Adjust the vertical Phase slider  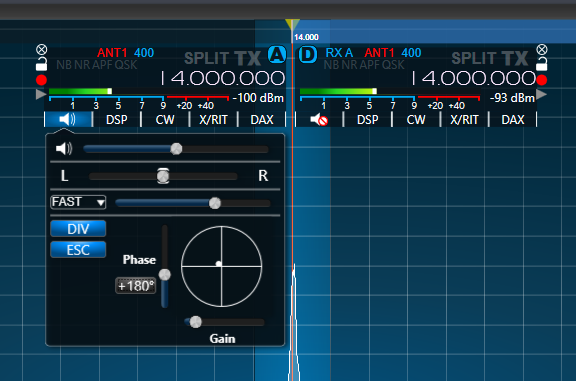pos(165,267)
